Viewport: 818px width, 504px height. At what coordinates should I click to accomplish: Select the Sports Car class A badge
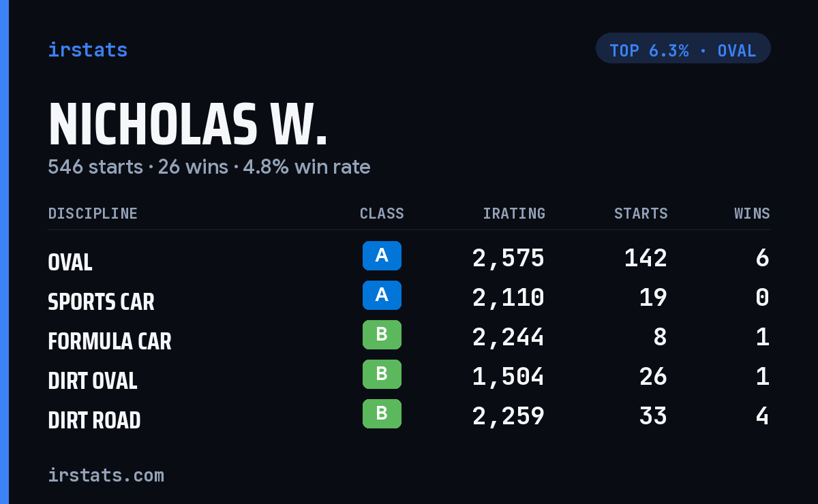pos(382,296)
